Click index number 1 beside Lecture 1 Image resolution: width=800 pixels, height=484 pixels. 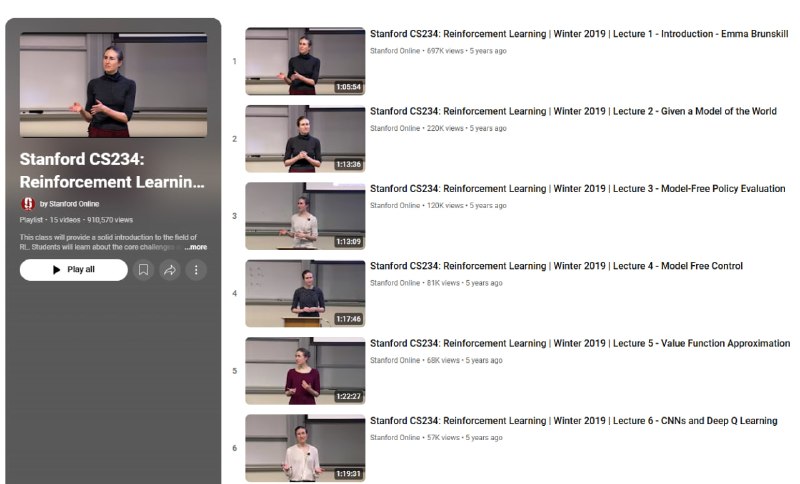(x=234, y=61)
